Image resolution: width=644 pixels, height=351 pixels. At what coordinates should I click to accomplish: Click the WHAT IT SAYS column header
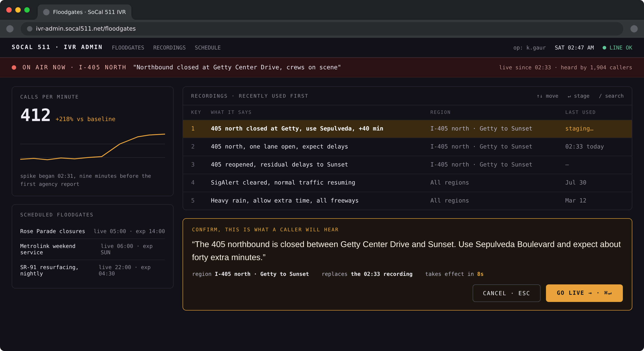[x=231, y=112]
